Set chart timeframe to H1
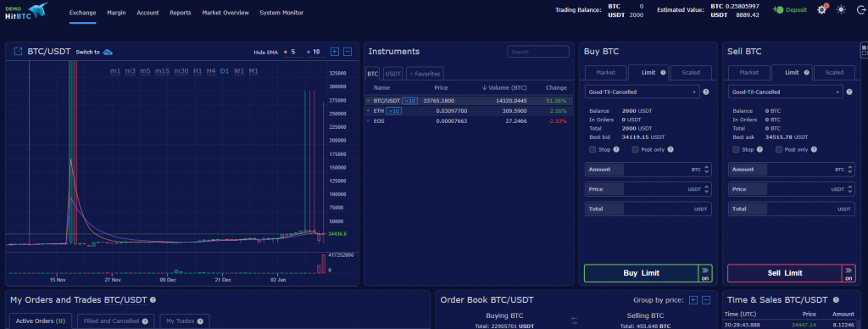Image resolution: width=868 pixels, height=329 pixels. 198,71
